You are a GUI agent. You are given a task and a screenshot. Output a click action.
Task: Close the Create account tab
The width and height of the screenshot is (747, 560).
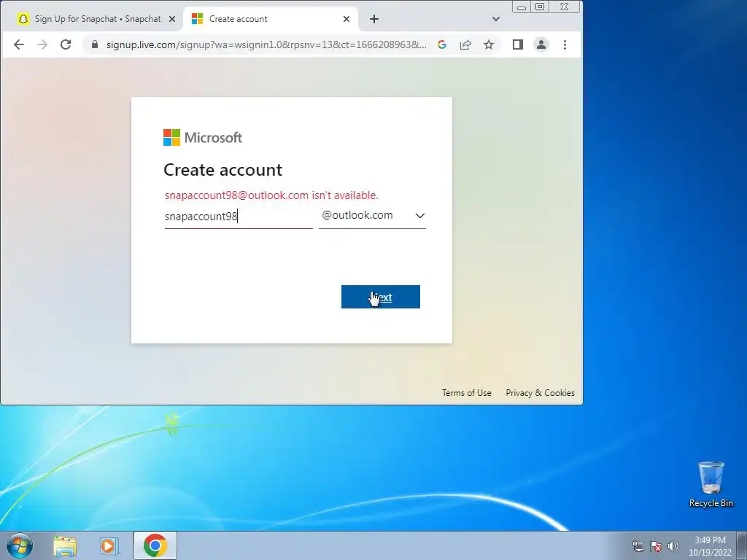tap(347, 19)
